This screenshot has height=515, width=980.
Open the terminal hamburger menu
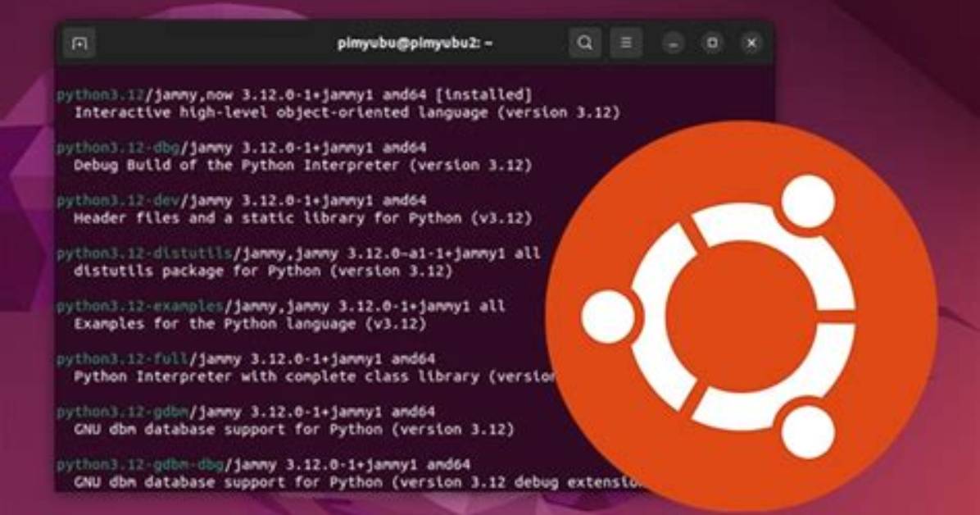[626, 43]
